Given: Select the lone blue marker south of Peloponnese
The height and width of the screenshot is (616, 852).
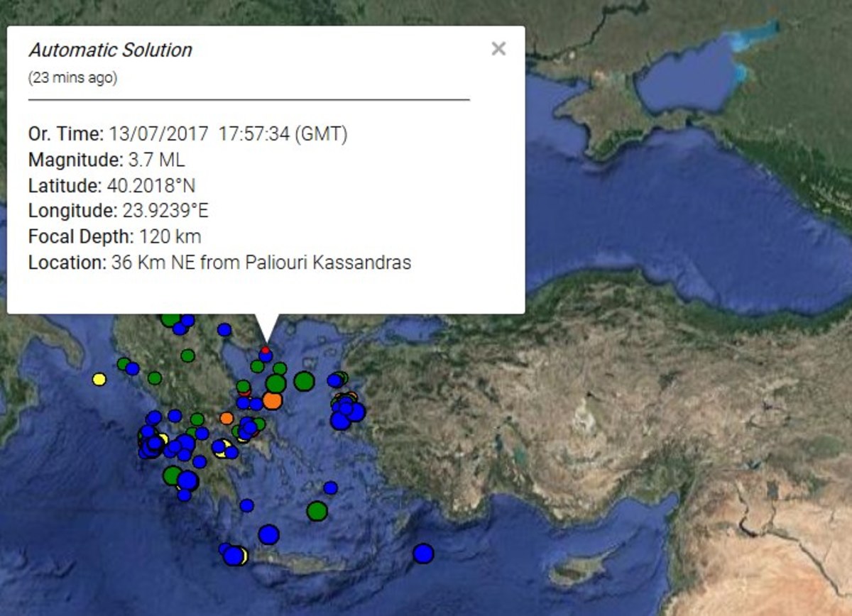Looking at the screenshot, I should click(x=246, y=505).
